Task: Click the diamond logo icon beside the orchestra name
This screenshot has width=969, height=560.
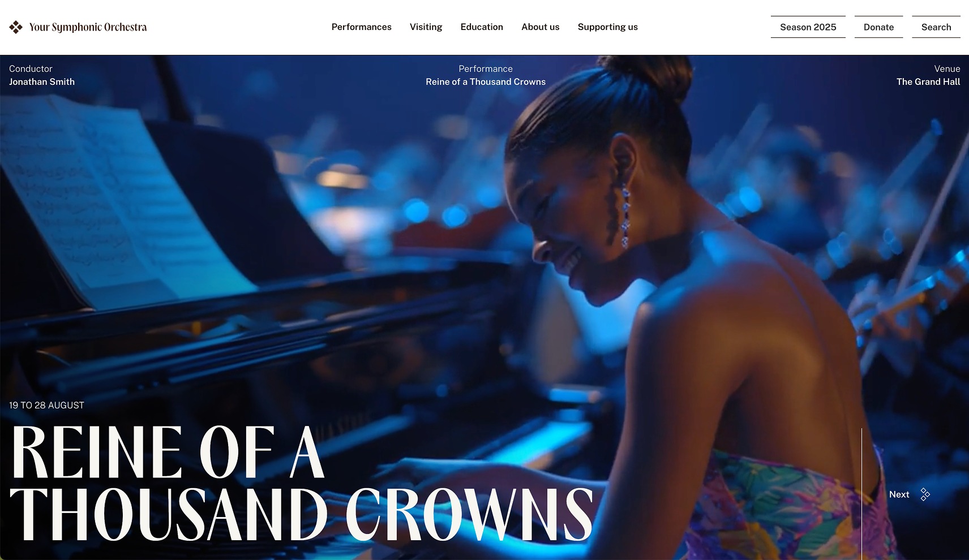Action: coord(16,27)
